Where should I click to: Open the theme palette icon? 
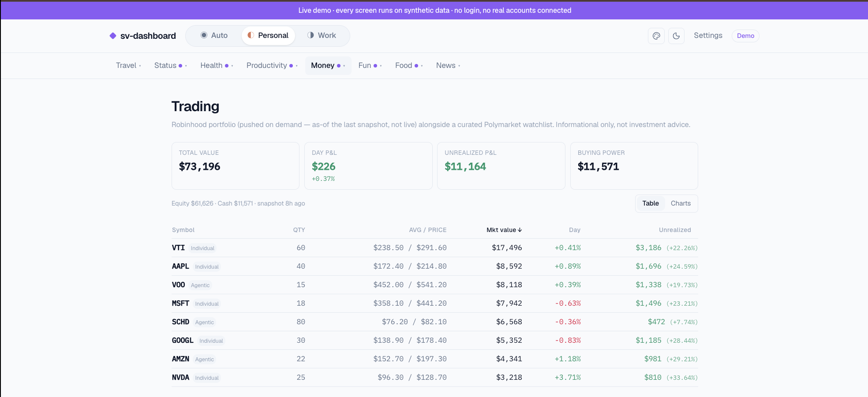[656, 36]
